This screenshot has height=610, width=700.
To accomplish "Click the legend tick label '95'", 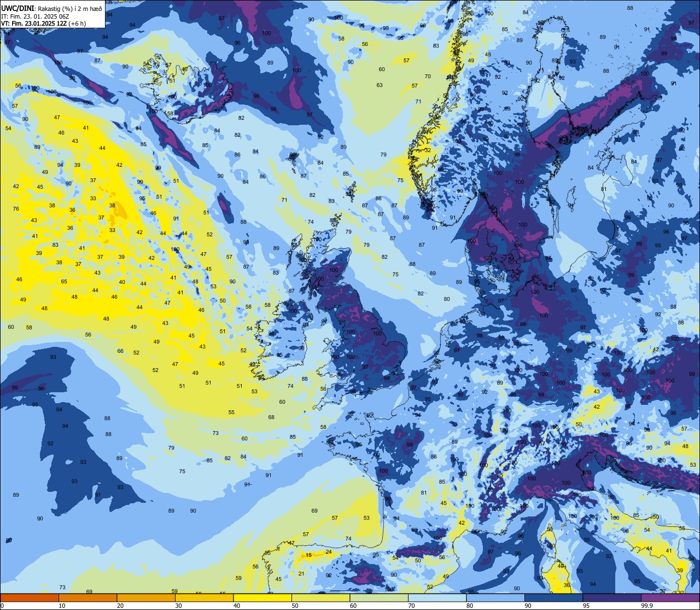I will click(586, 606).
